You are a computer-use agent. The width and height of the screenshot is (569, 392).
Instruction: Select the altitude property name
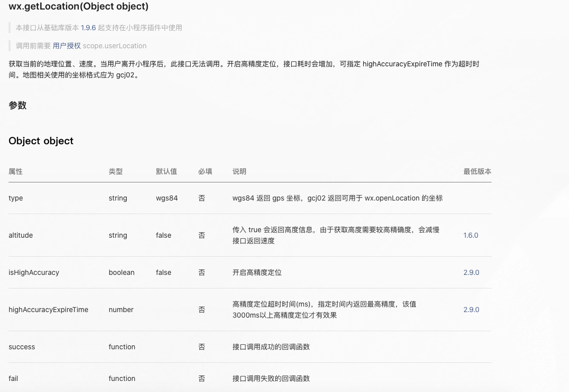pos(21,235)
